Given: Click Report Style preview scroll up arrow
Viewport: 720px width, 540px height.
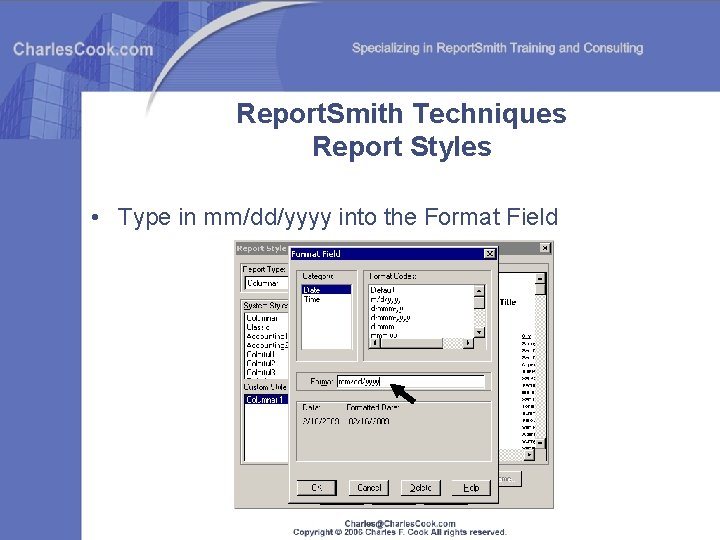Looking at the screenshot, I should pos(540,278).
